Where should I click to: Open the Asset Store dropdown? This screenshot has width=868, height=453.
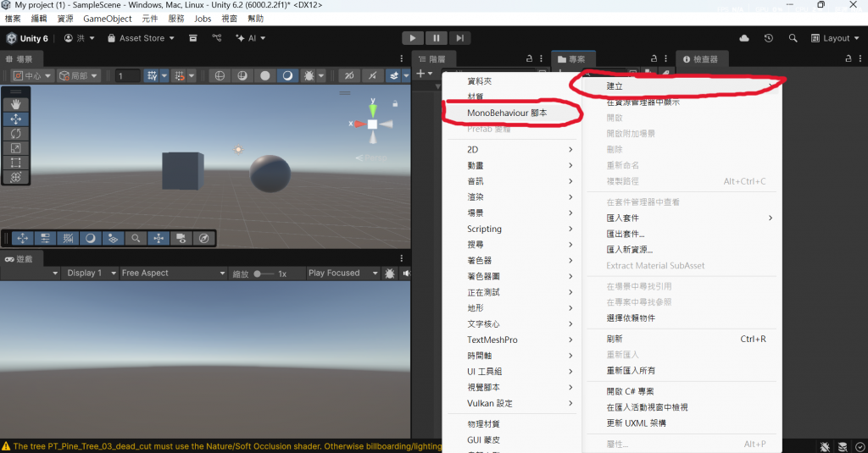pos(142,38)
